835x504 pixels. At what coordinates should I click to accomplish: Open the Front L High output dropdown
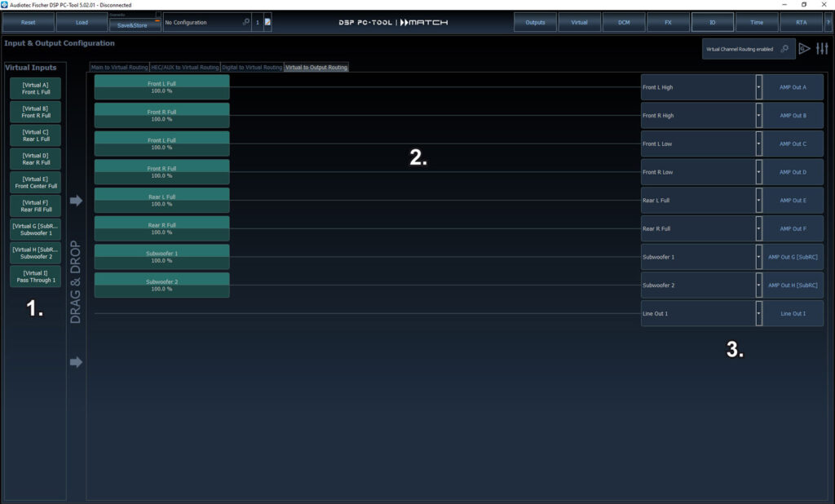tap(758, 87)
